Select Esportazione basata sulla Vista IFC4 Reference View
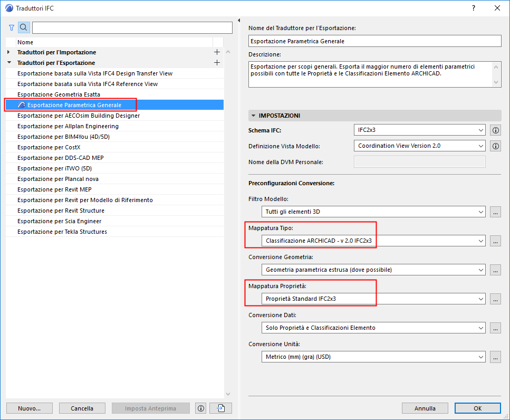Image resolution: width=510 pixels, height=420 pixels. coord(114,84)
